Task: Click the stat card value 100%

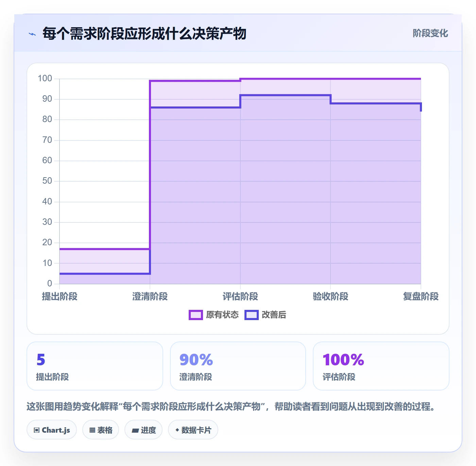Action: click(343, 360)
